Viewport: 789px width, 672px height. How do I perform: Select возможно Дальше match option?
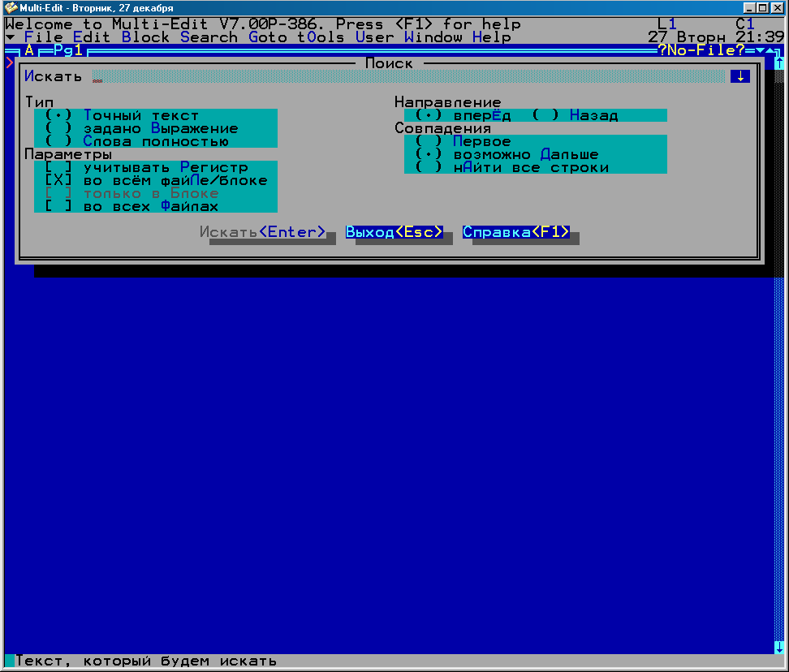point(507,155)
